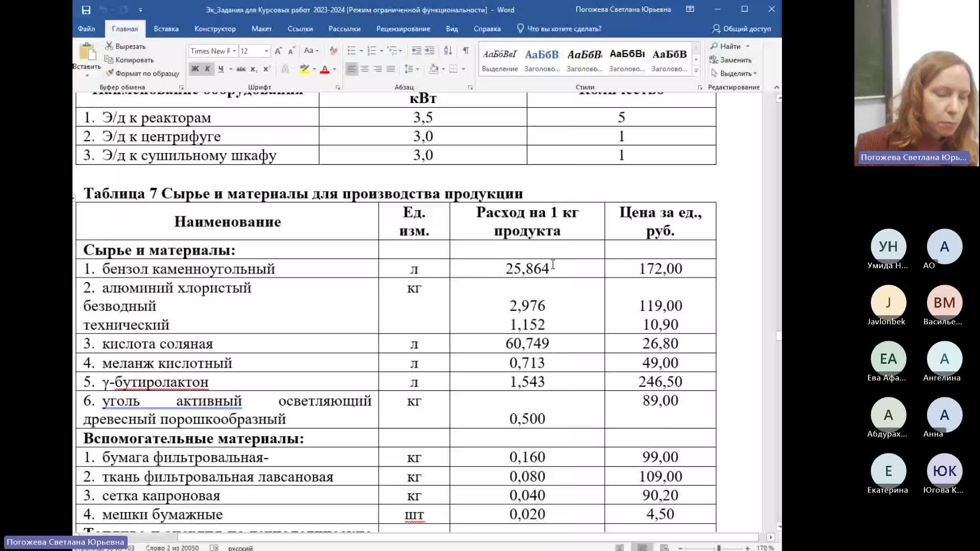980x551 pixels.
Task: Open the font name dropdown (Times New Roman)
Action: pos(234,51)
